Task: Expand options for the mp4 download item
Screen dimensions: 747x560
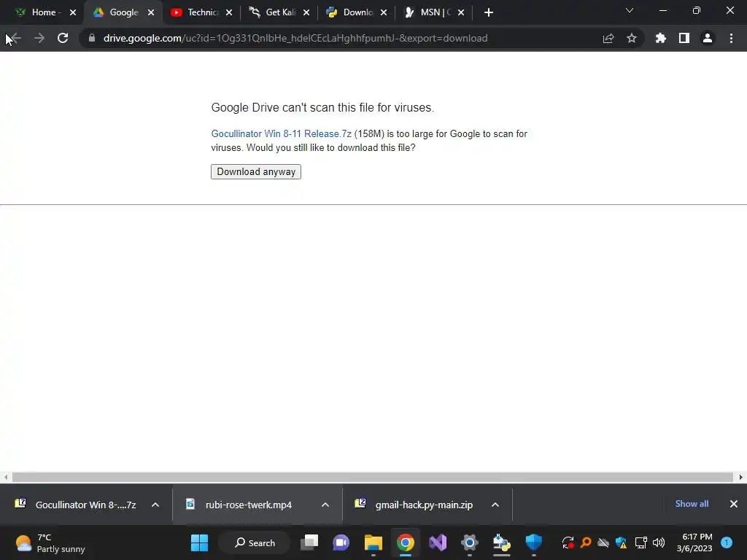Action: pos(325,505)
